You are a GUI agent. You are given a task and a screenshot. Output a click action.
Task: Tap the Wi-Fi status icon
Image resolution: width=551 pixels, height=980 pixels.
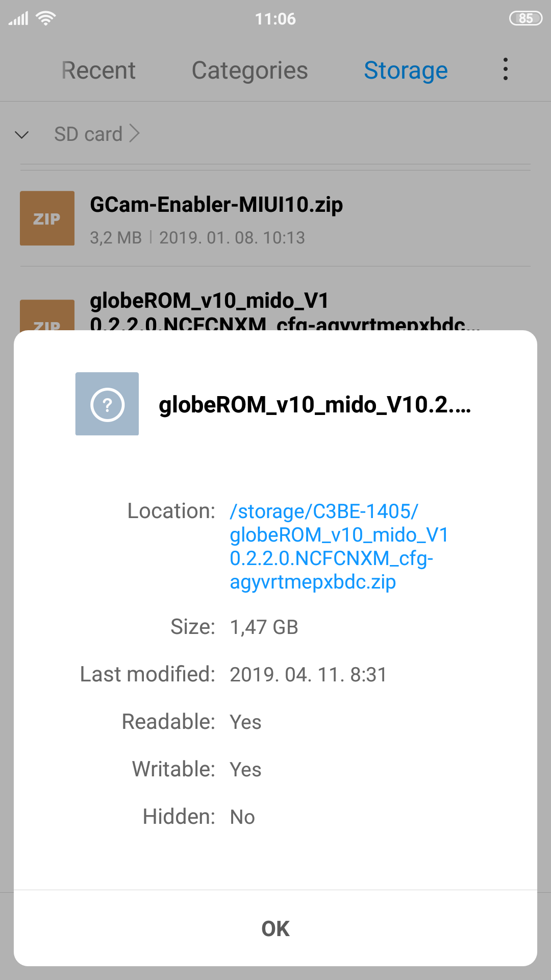click(x=45, y=19)
